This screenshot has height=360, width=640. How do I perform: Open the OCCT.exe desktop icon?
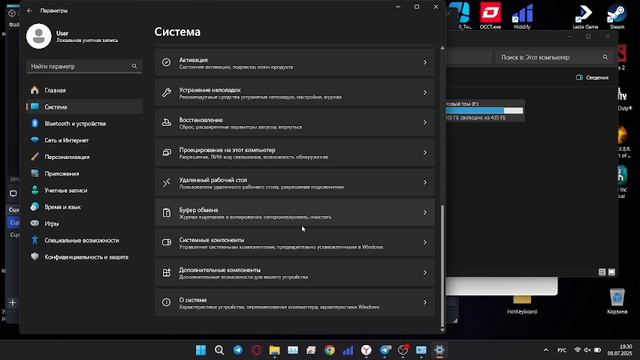[x=490, y=16]
